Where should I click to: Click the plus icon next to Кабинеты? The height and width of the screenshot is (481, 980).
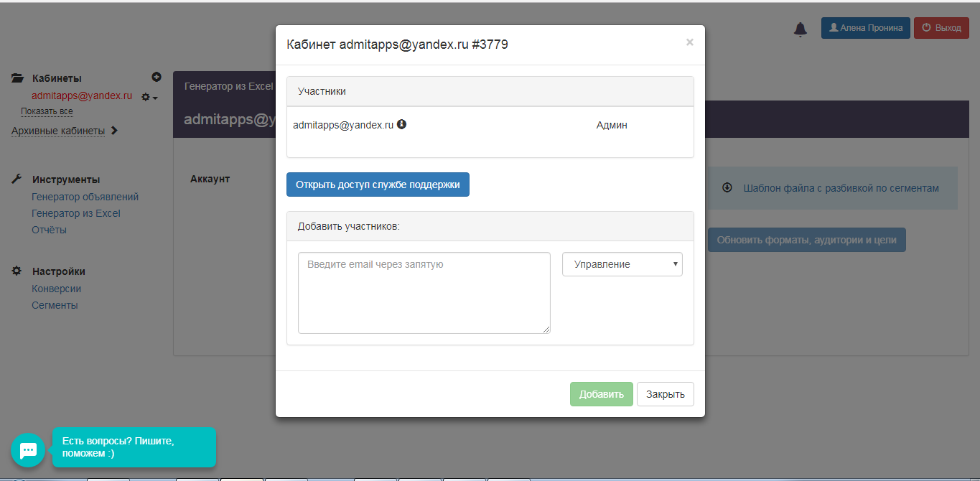tap(157, 77)
